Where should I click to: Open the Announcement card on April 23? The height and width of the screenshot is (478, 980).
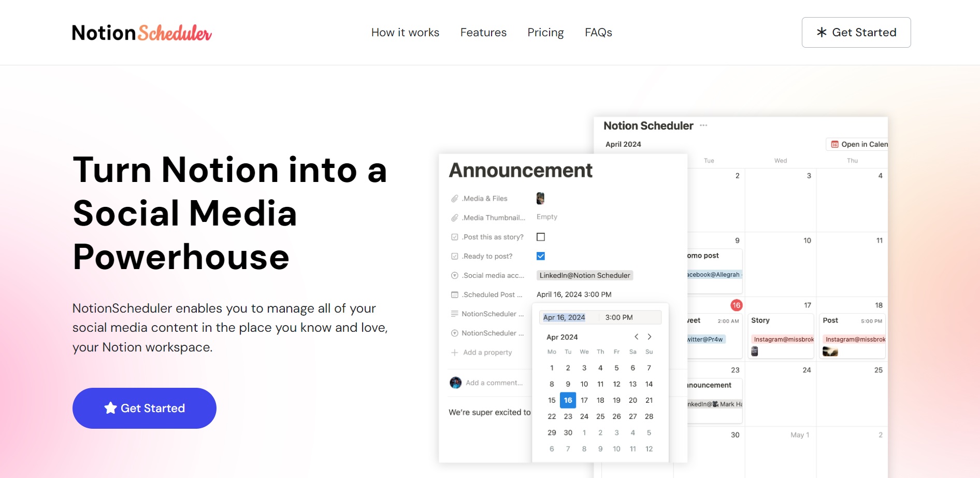[x=715, y=400]
